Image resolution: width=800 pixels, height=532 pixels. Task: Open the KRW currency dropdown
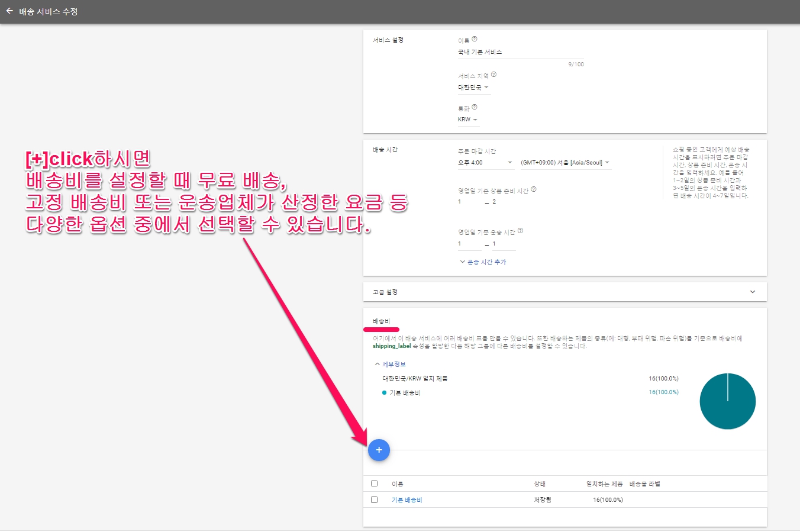click(467, 120)
